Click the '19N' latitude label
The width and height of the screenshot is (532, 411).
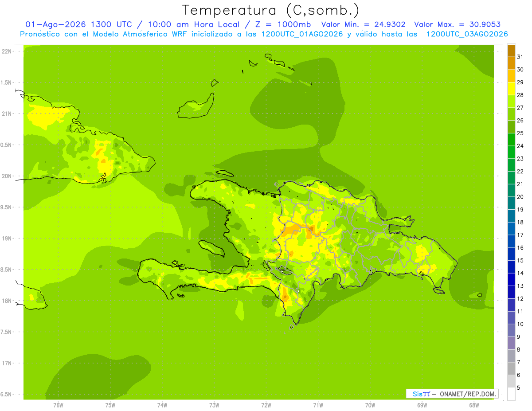tap(7, 239)
